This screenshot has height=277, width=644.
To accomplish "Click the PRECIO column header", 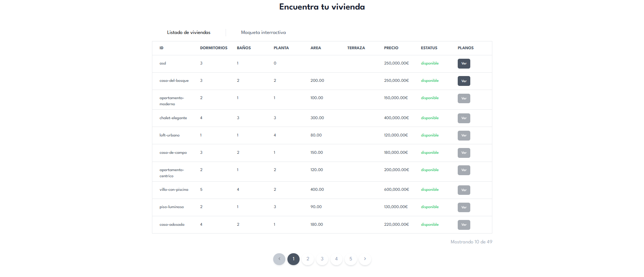I will point(391,48).
